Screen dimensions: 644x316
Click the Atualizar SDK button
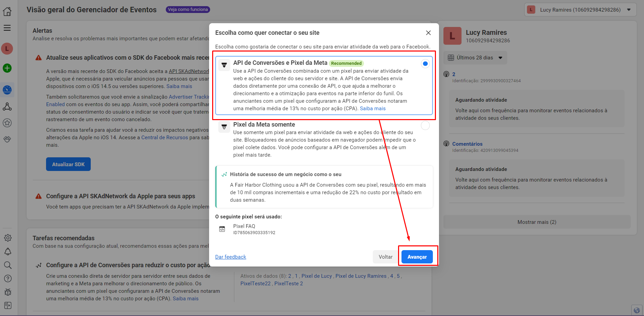click(68, 164)
